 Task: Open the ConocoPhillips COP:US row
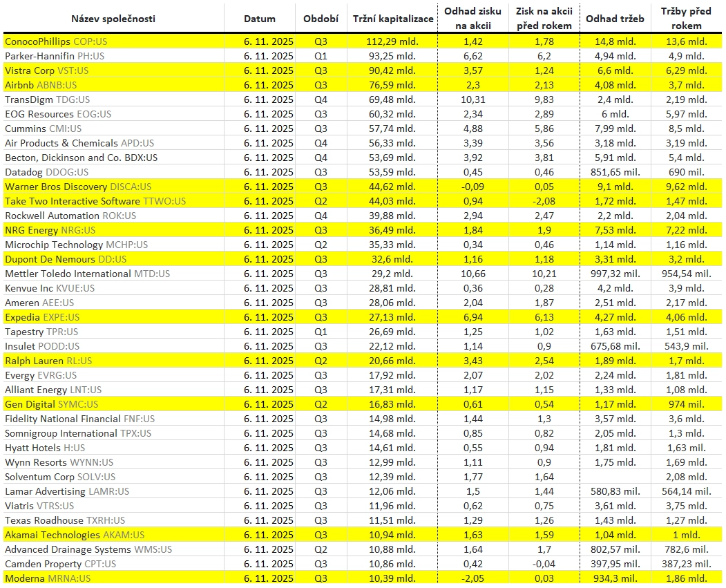(363, 41)
